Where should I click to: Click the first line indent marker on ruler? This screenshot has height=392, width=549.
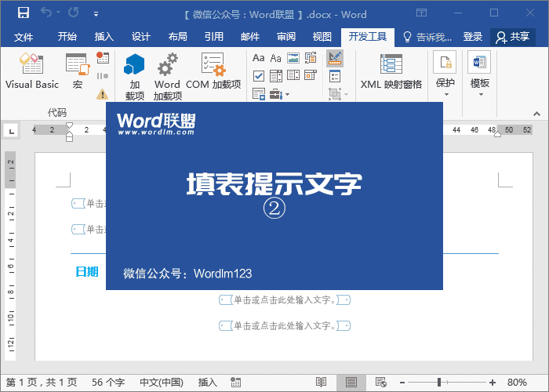click(x=69, y=125)
